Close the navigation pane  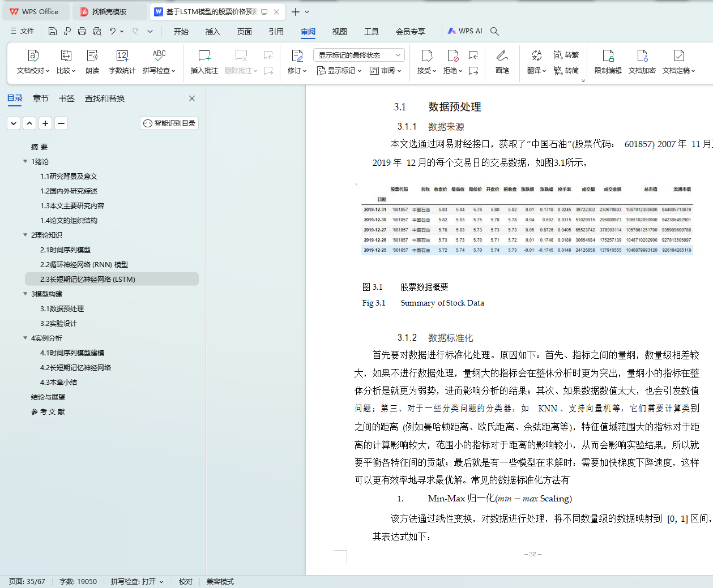point(192,98)
